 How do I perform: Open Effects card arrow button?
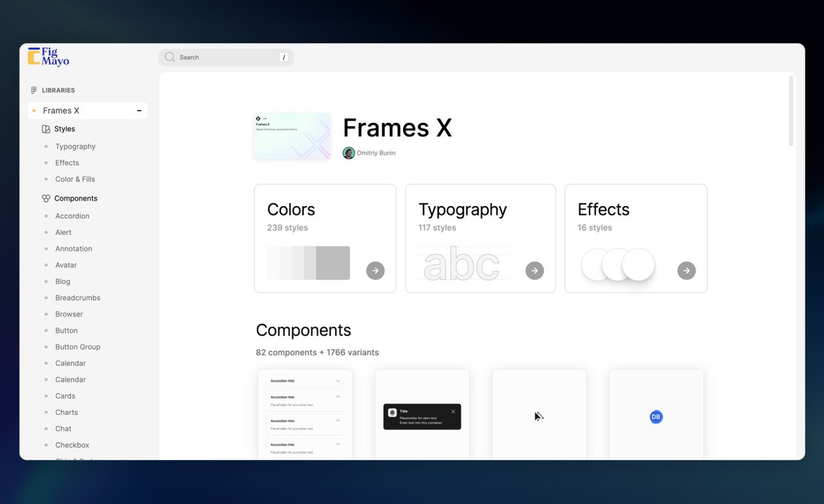pos(686,271)
